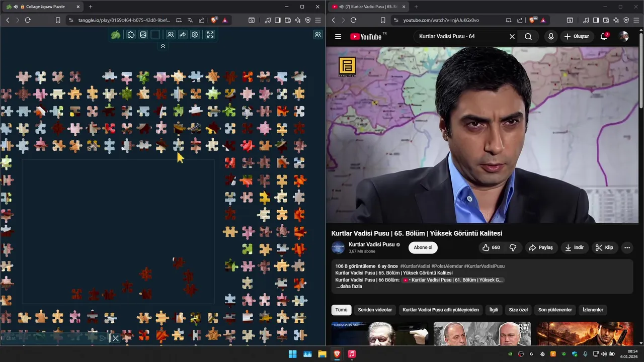Screen dimensions: 644x362
Task: Translate the tanggle.io page icon
Action: [190, 20]
